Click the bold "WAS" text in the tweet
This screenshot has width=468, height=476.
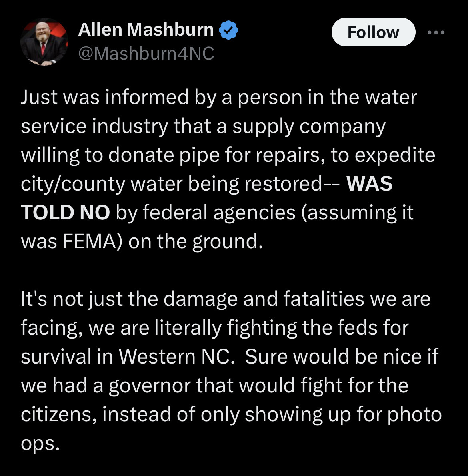click(x=369, y=184)
